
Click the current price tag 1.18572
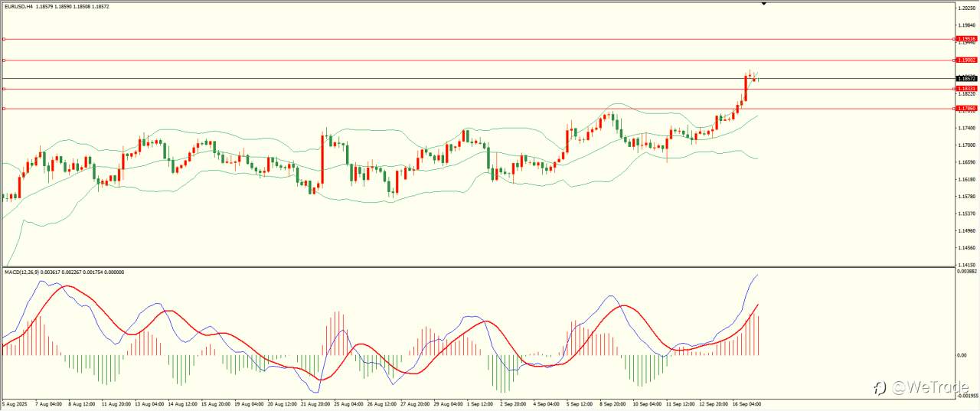tap(967, 79)
